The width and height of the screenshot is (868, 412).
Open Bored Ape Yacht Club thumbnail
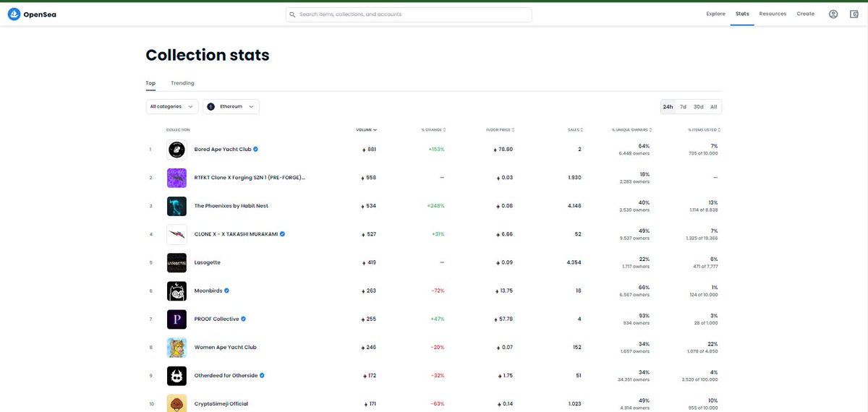click(x=176, y=150)
